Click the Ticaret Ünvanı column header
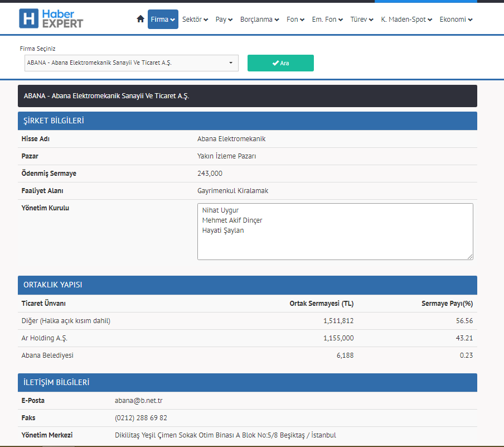Viewport: 504px width, 447px height. (43, 304)
